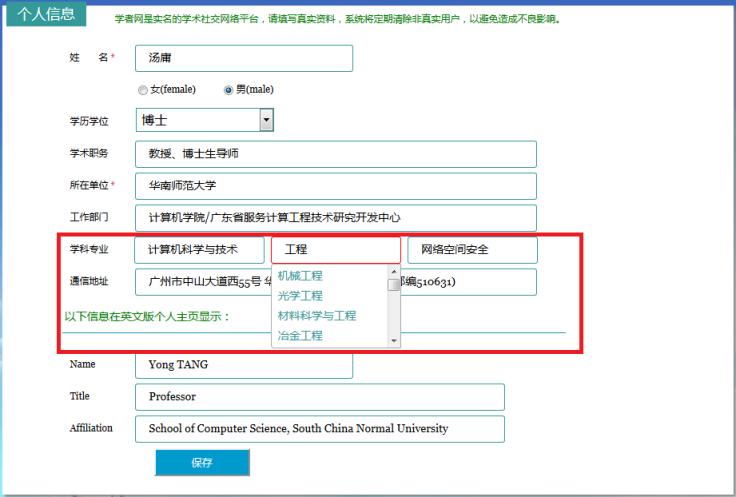
Task: Pick 冶金工程 in the suggestion list
Action: click(300, 336)
